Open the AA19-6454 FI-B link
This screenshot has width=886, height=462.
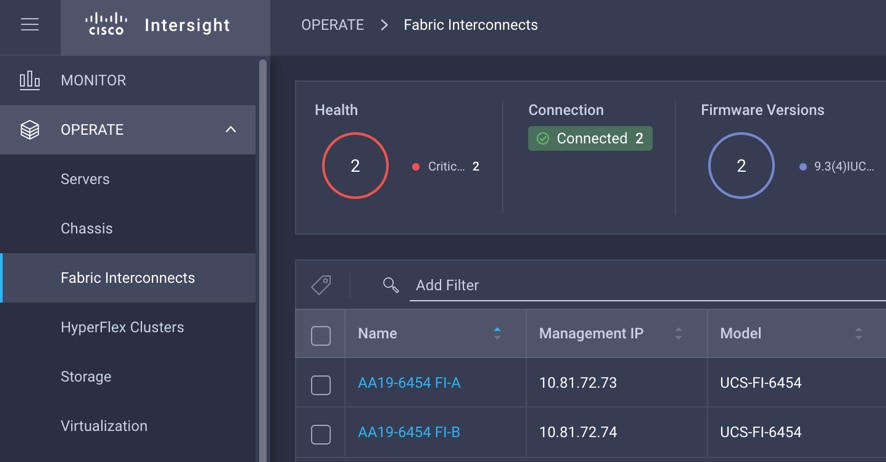(409, 432)
